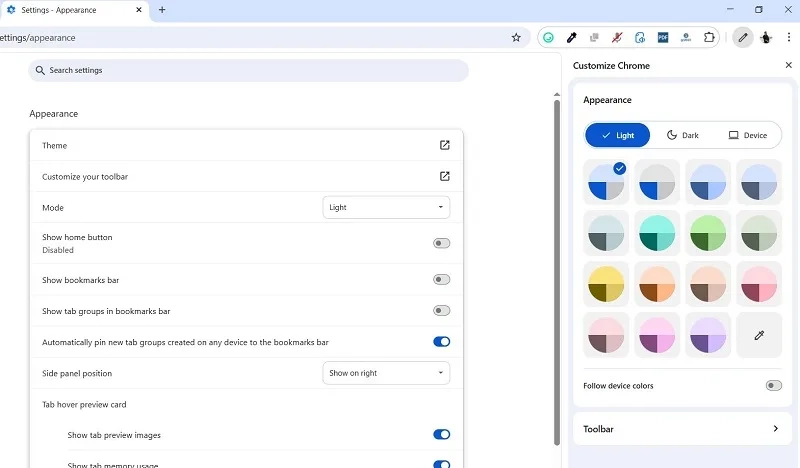This screenshot has height=468, width=800.
Task: Select Device appearance mode
Action: pos(747,135)
